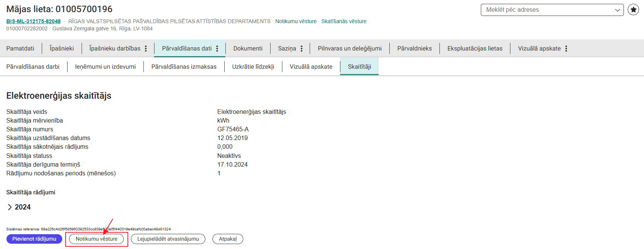Click Lejupielādēt atvasinājumu button
Screen dimensions: 644x249
(x=168, y=239)
